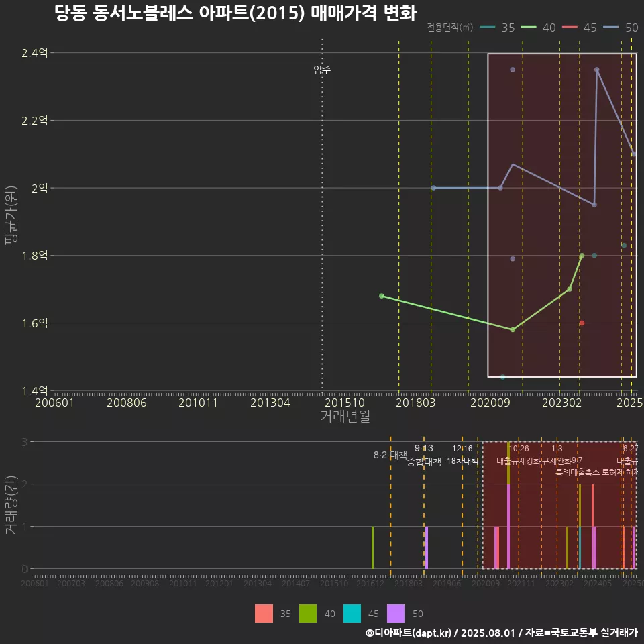Click the 10·26 대출규제강화 annotation label

[519, 454]
